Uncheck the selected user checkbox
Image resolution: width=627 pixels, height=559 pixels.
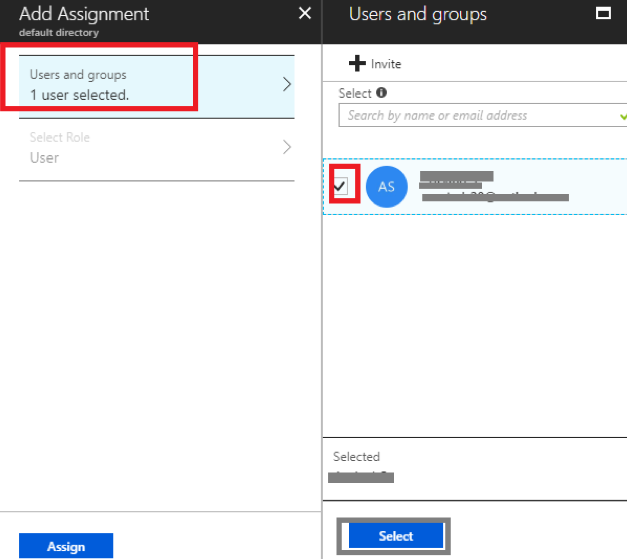[341, 186]
